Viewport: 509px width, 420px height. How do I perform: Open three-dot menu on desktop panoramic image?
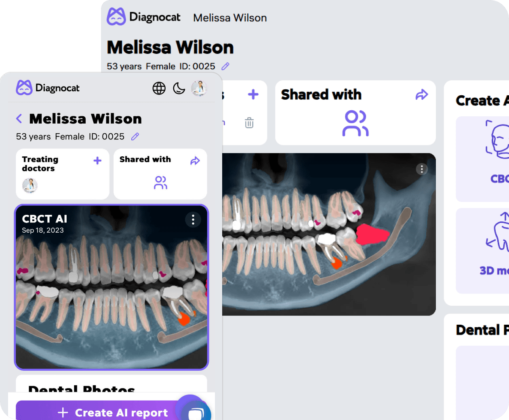pos(422,169)
